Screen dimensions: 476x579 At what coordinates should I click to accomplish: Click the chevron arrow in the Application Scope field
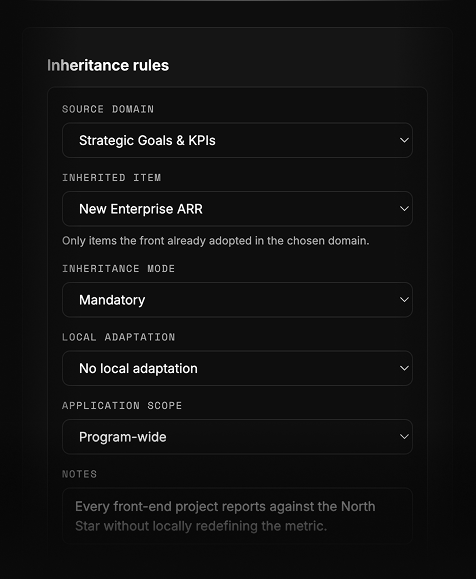coord(404,437)
